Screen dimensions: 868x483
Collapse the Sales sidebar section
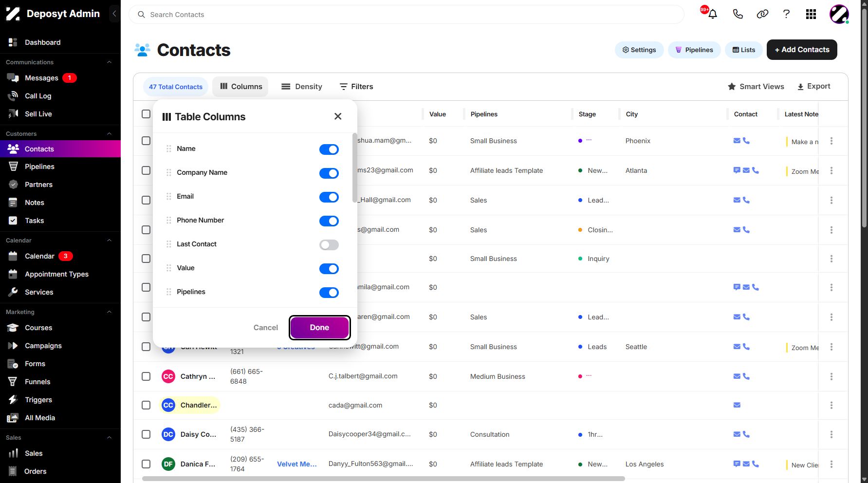coord(110,437)
